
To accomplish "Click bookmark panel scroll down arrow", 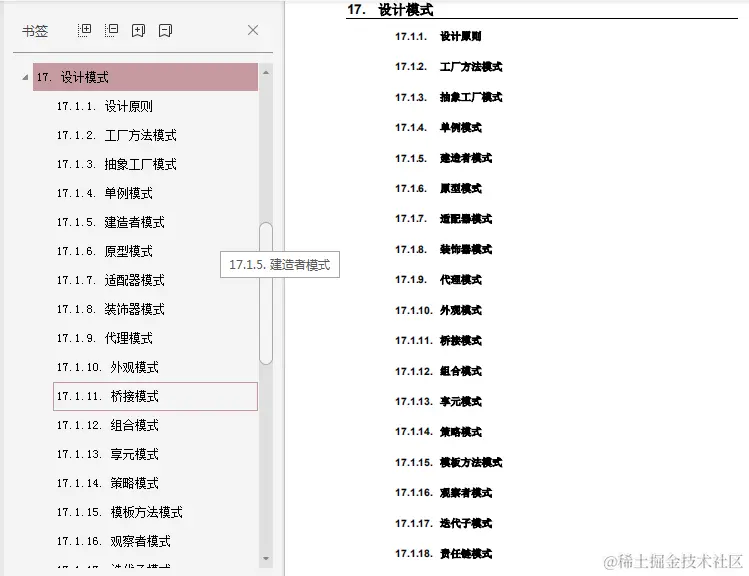I will click(x=266, y=558).
